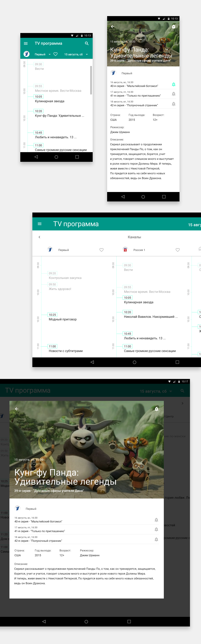Screen dimensions: 201x644
Task: Add reminder bell on tablet dialog image
Action: tap(156, 409)
